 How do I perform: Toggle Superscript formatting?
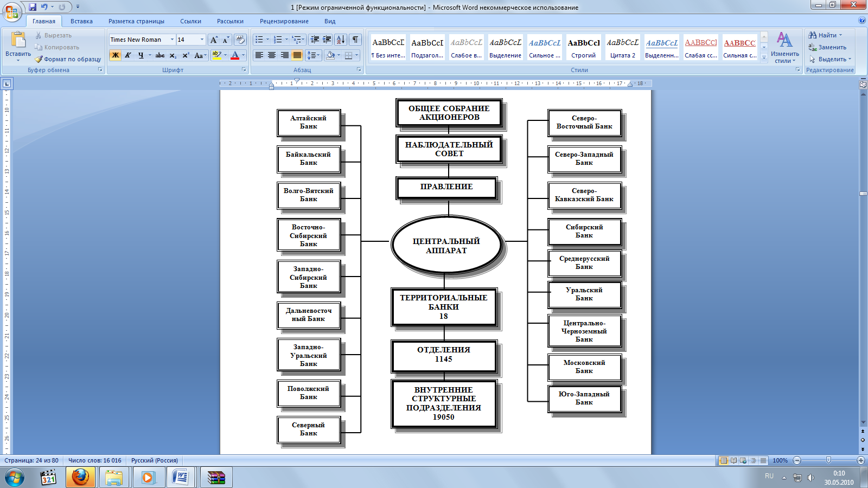click(186, 55)
